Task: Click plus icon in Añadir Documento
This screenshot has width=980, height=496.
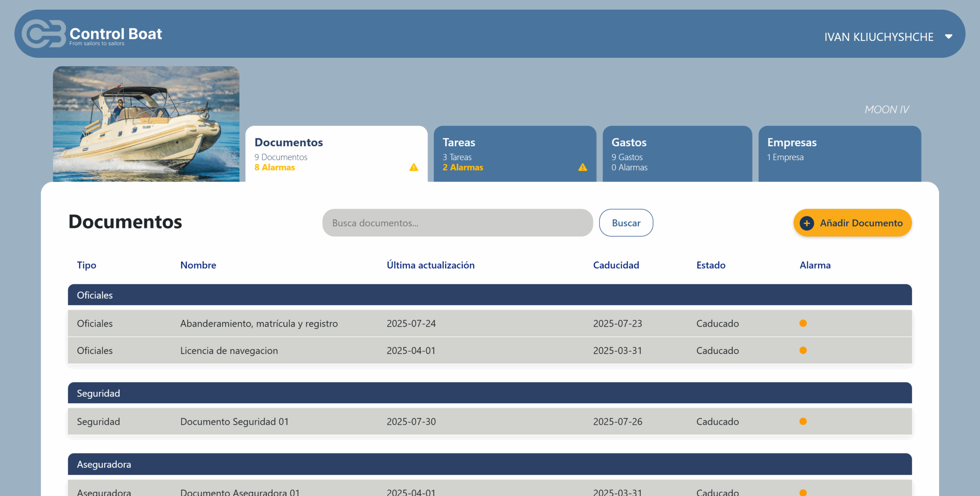Action: tap(807, 223)
